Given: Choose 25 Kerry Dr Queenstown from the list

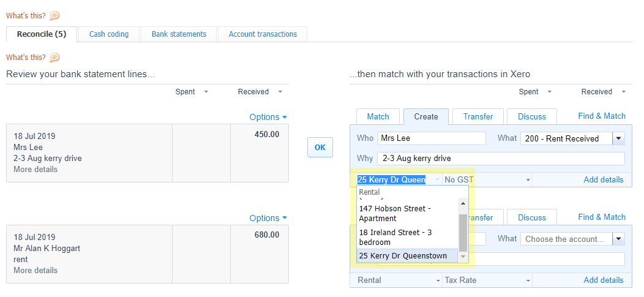Looking at the screenshot, I should click(x=407, y=255).
